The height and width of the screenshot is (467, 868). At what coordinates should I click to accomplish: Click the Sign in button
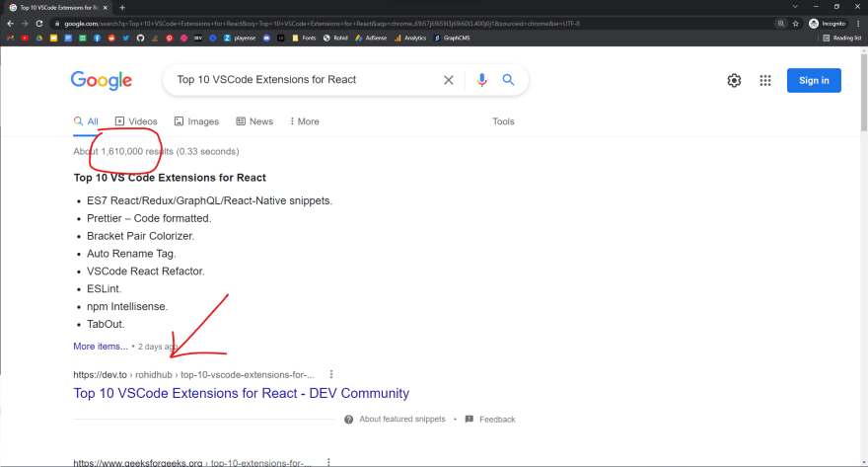[814, 80]
